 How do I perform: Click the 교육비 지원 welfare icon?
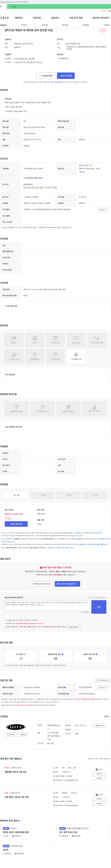(76, 340)
